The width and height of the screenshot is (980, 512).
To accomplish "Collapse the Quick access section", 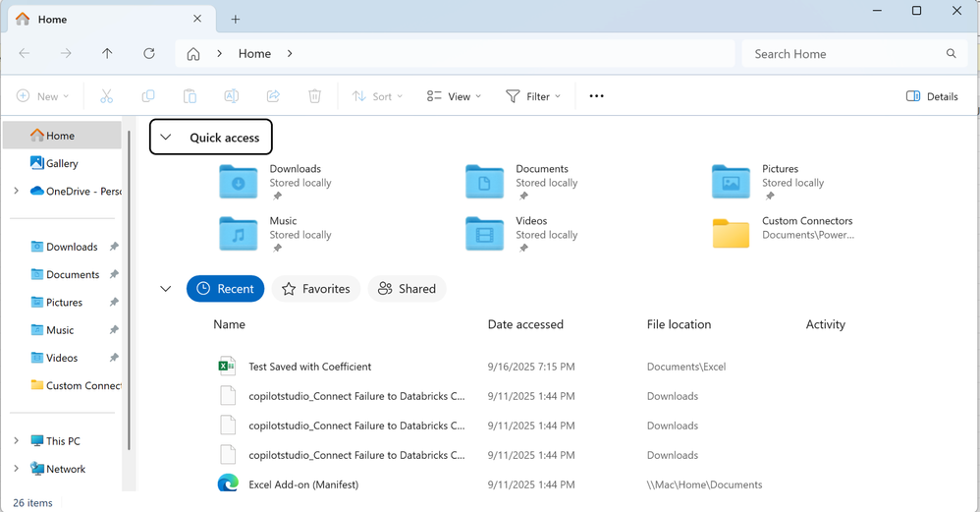I will [x=166, y=138].
